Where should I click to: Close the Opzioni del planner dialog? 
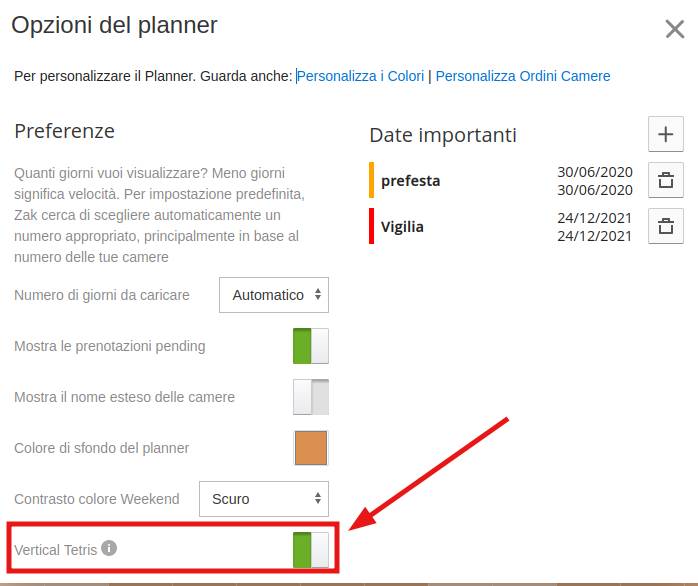point(675,29)
